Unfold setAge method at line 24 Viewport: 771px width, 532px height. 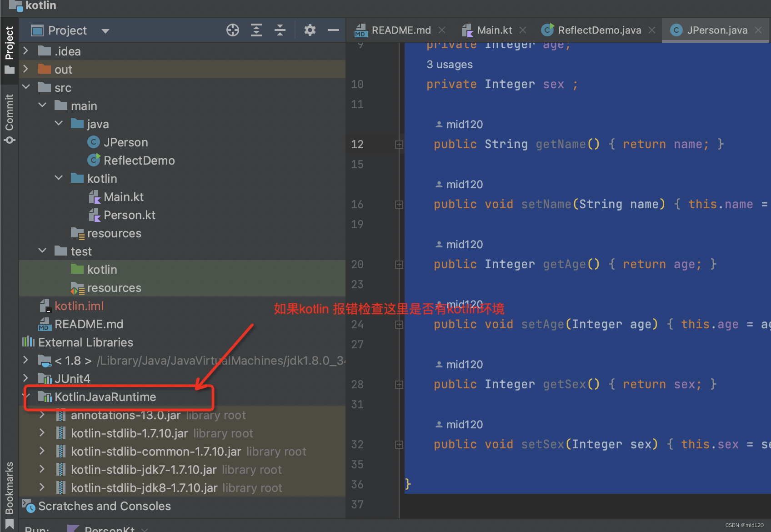coord(399,325)
